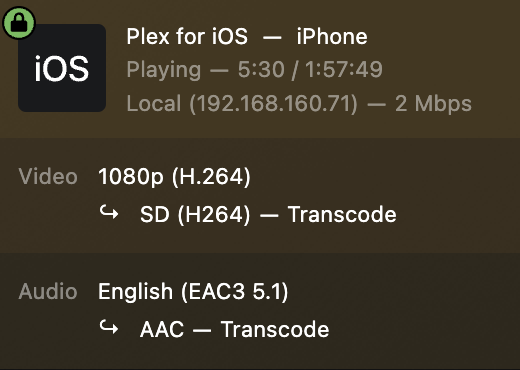Screen dimensions: 520x370
Task: Click the SD (H264) transcode target text
Action: coord(195,214)
